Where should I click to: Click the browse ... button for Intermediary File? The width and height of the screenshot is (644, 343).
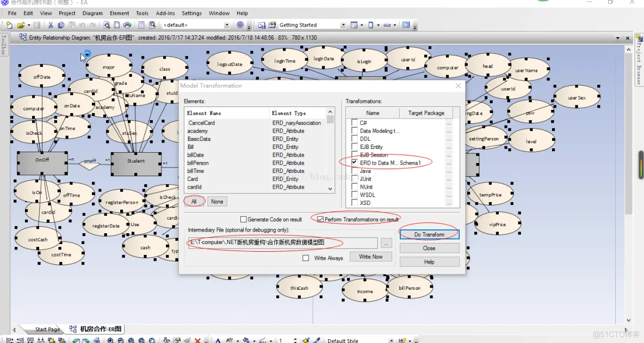click(x=386, y=243)
